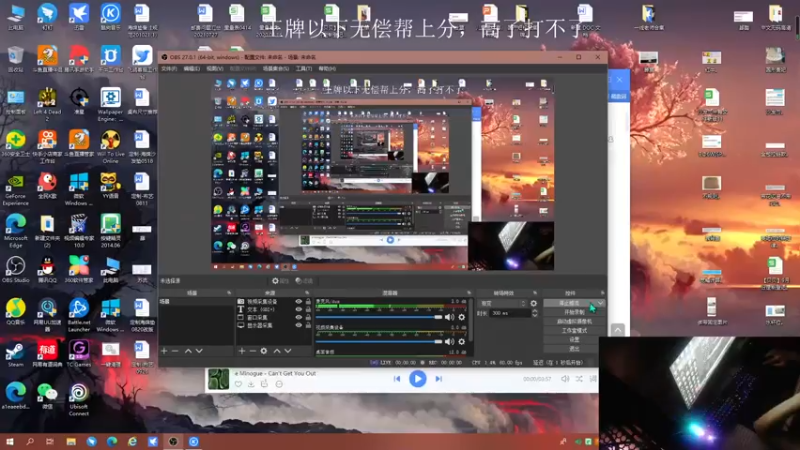This screenshot has height=450, width=800.
Task: Move the selected scene up
Action: coord(188,351)
